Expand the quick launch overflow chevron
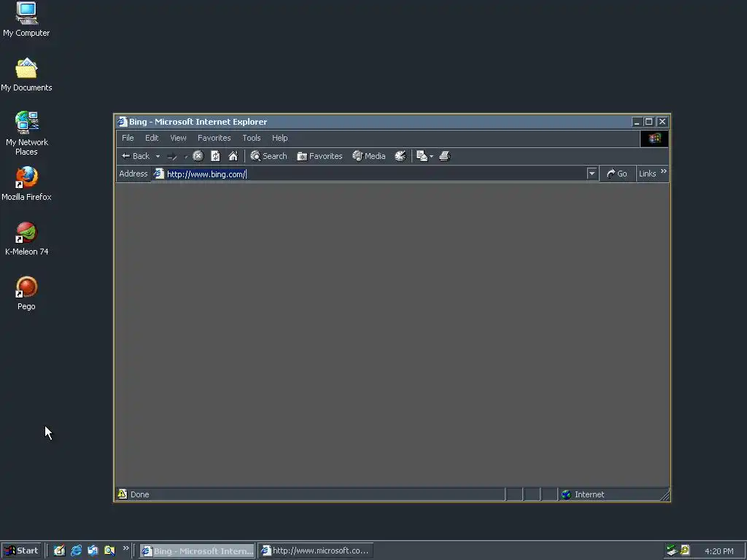The image size is (747, 560). (x=125, y=548)
